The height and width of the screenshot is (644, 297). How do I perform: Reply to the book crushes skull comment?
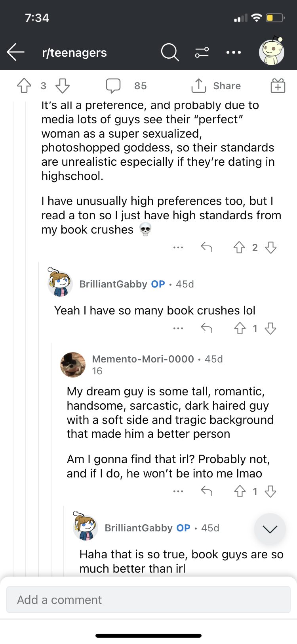(x=206, y=247)
